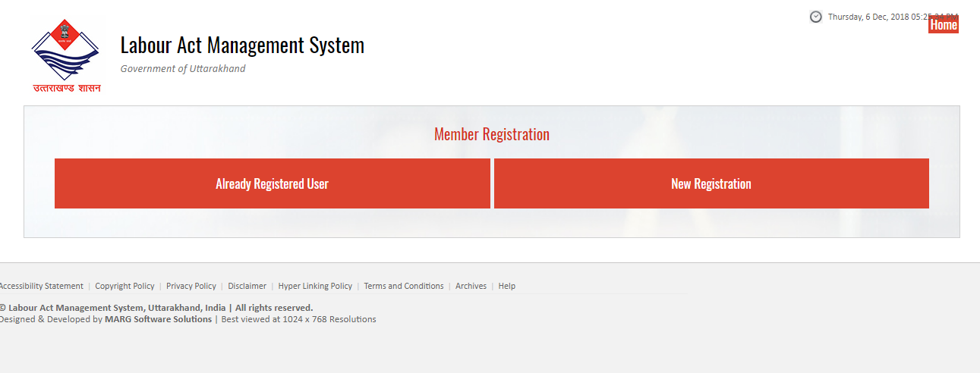Open the Disclaimer page
This screenshot has width=980, height=373.
pyautogui.click(x=247, y=286)
